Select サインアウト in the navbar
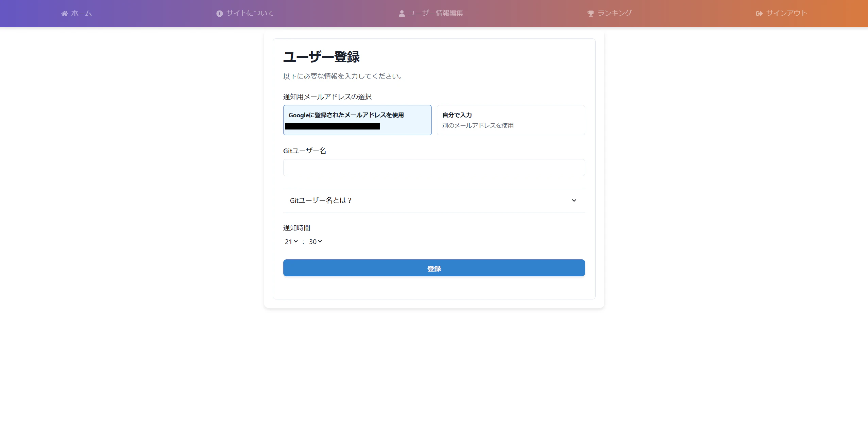The width and height of the screenshot is (868, 432). coord(782,13)
